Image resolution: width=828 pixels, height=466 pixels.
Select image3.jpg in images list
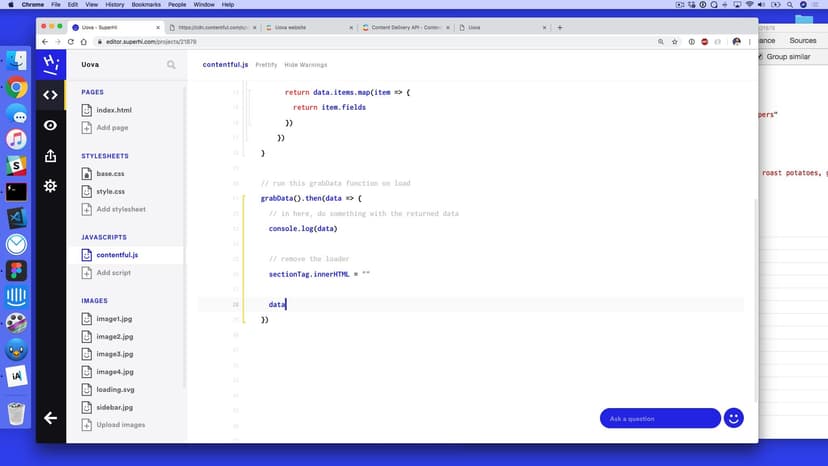point(114,354)
